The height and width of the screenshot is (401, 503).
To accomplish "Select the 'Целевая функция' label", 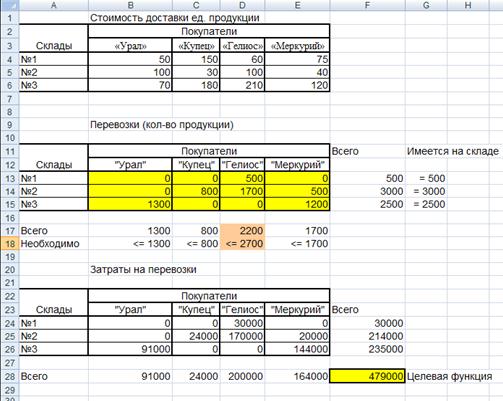I will pos(449,376).
